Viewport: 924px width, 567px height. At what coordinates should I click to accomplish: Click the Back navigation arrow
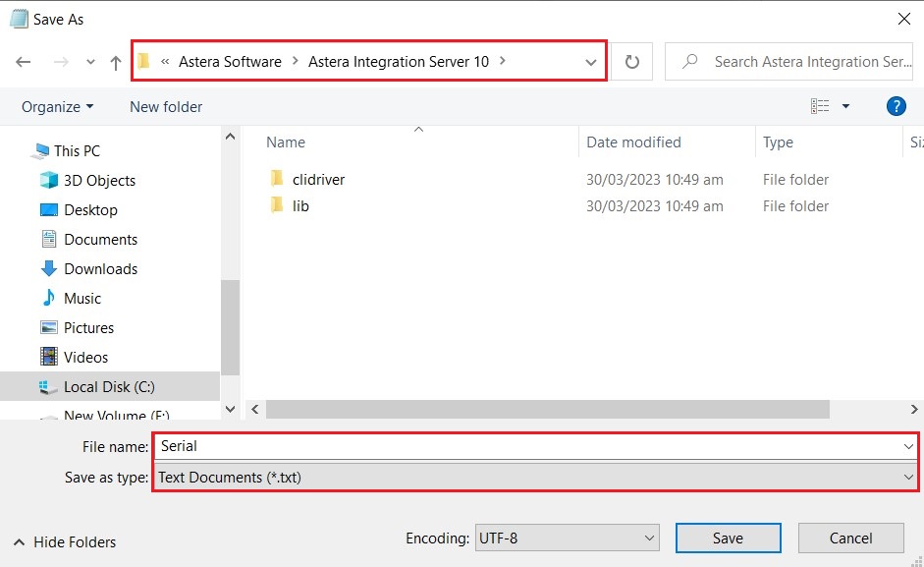(24, 62)
